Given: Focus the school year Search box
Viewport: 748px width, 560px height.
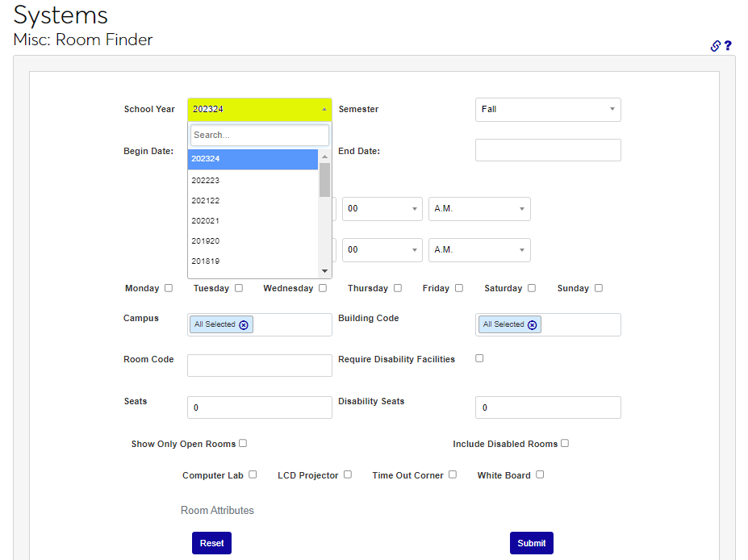Looking at the screenshot, I should pyautogui.click(x=259, y=135).
